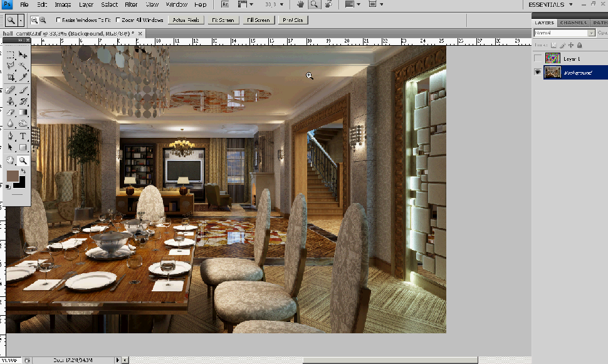Toggle lock image pixels
The width and height of the screenshot is (608, 364).
pos(563,45)
